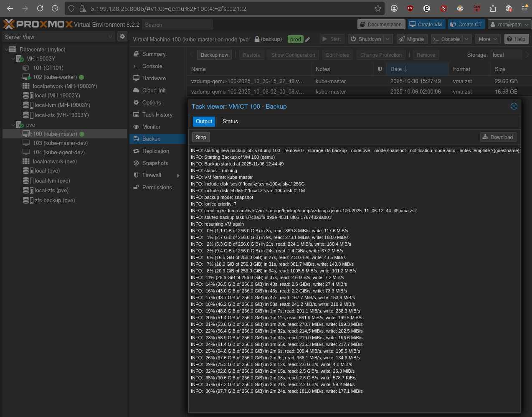Stop the running backup task

(x=201, y=137)
